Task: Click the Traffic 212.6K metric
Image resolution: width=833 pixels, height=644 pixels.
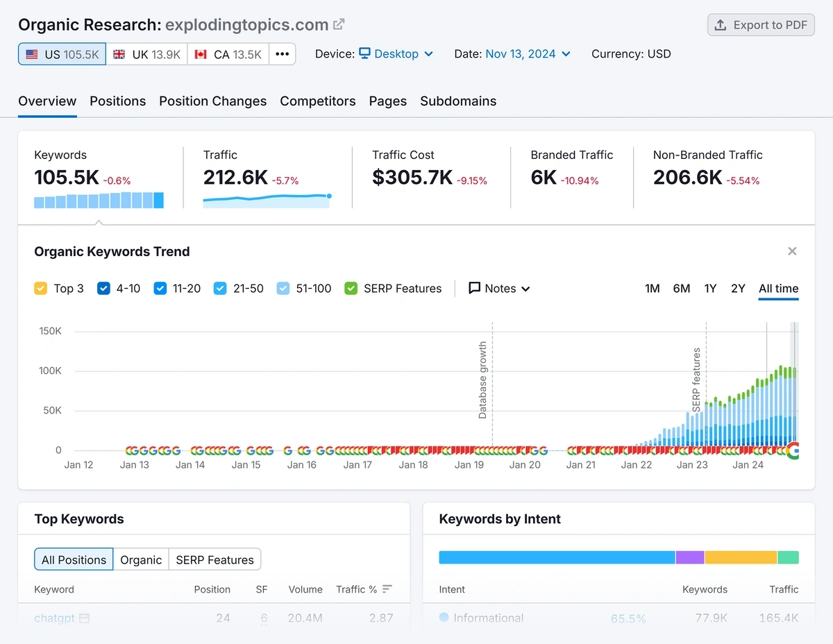Action: pos(236,178)
